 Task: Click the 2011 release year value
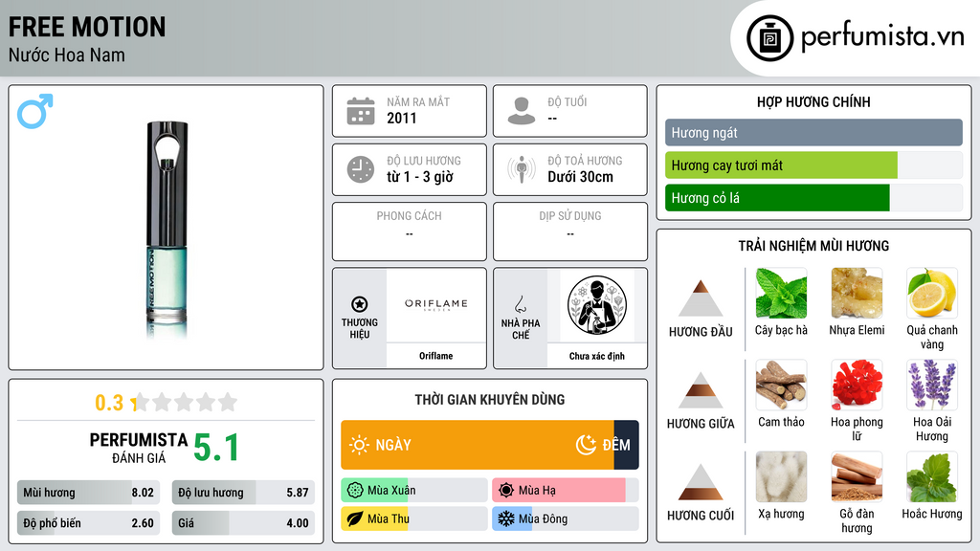coord(401,118)
